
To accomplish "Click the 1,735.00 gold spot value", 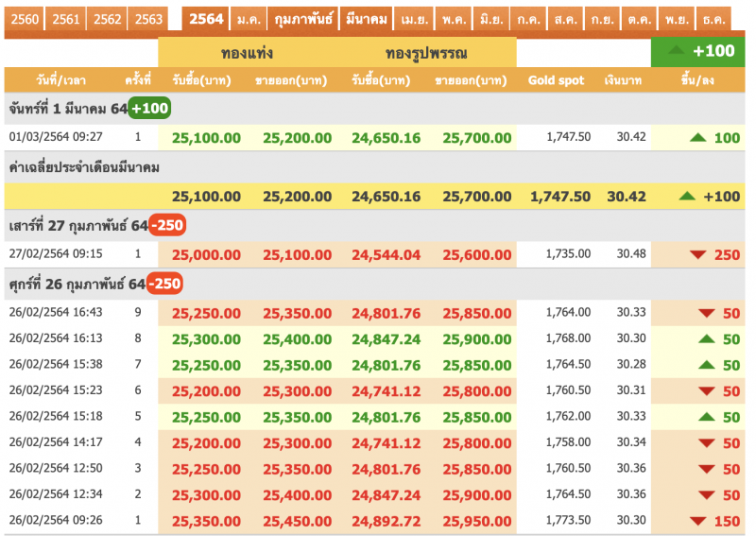I will 568,253.
